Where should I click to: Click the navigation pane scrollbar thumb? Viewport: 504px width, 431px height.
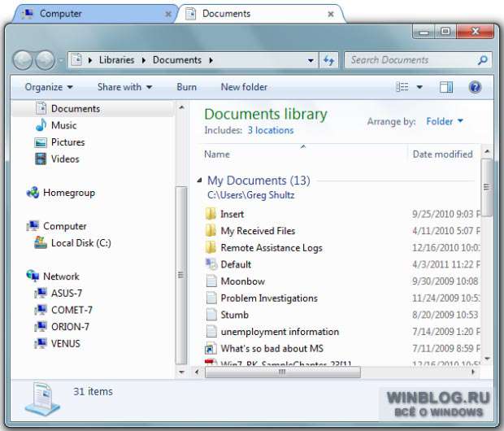point(181,275)
